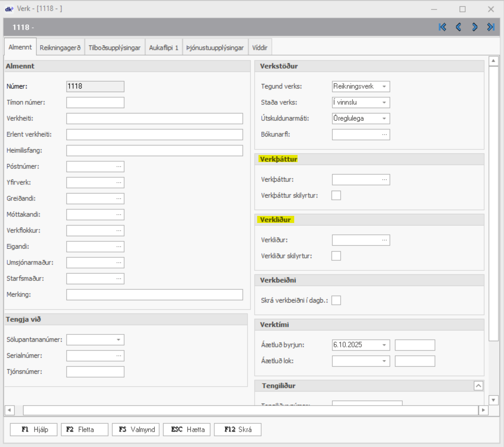Open Tegund verks dropdown

384,87
